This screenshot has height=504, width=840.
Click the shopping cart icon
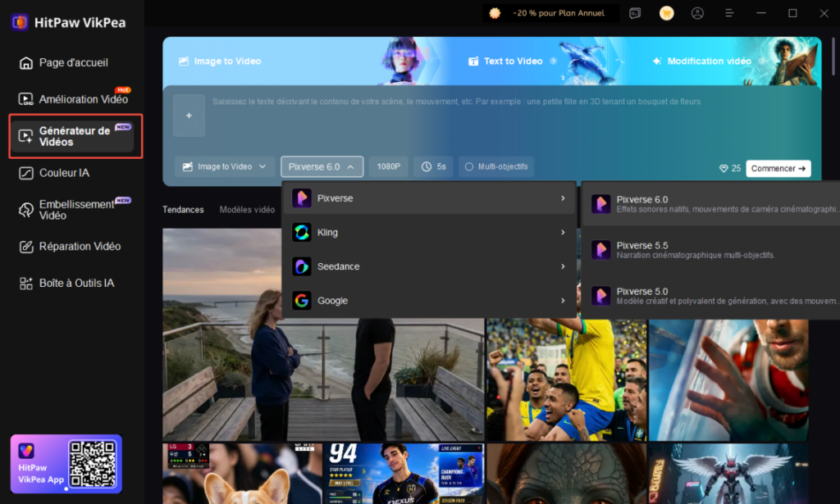[666, 13]
